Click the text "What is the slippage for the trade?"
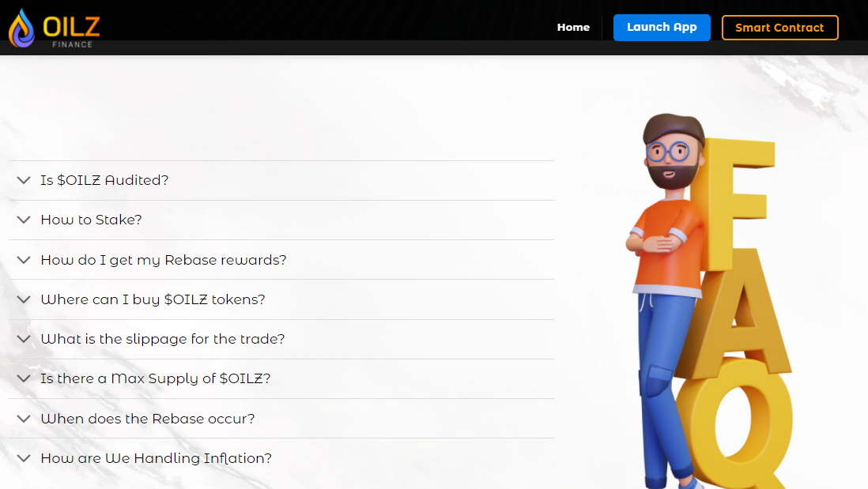 coord(163,339)
